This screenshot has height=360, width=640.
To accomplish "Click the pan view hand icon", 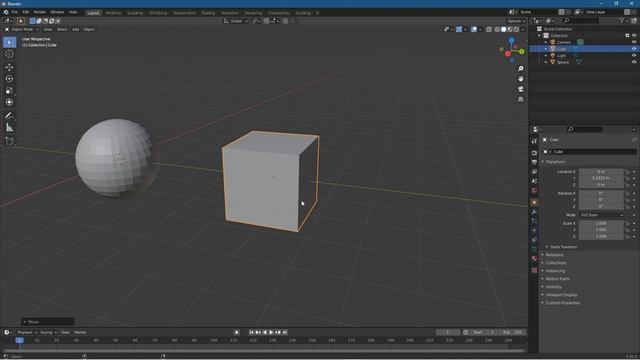I will (x=520, y=79).
